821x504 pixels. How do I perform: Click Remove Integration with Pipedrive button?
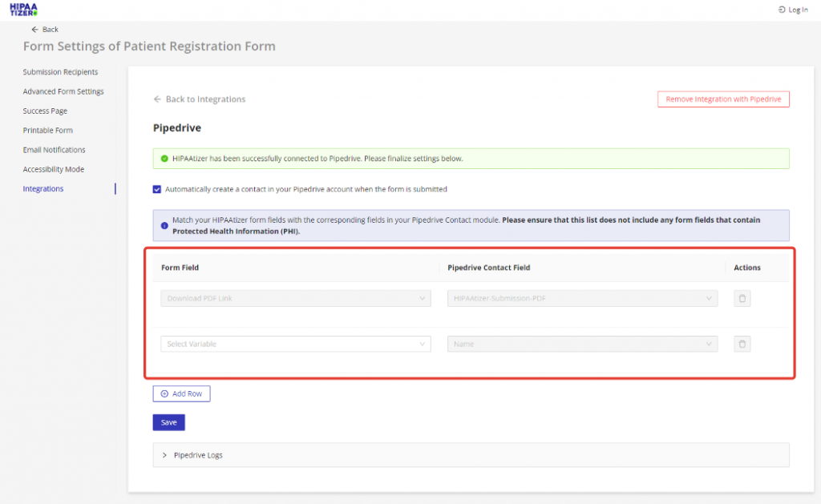coord(723,99)
